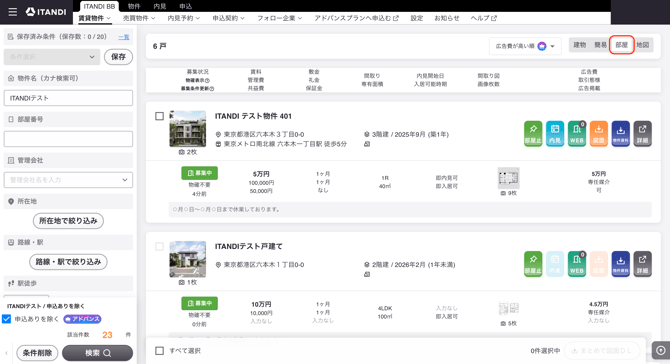Viewport: 670px width, 364px height.
Task: Click help icon next to 物確表示
Action: (x=207, y=80)
